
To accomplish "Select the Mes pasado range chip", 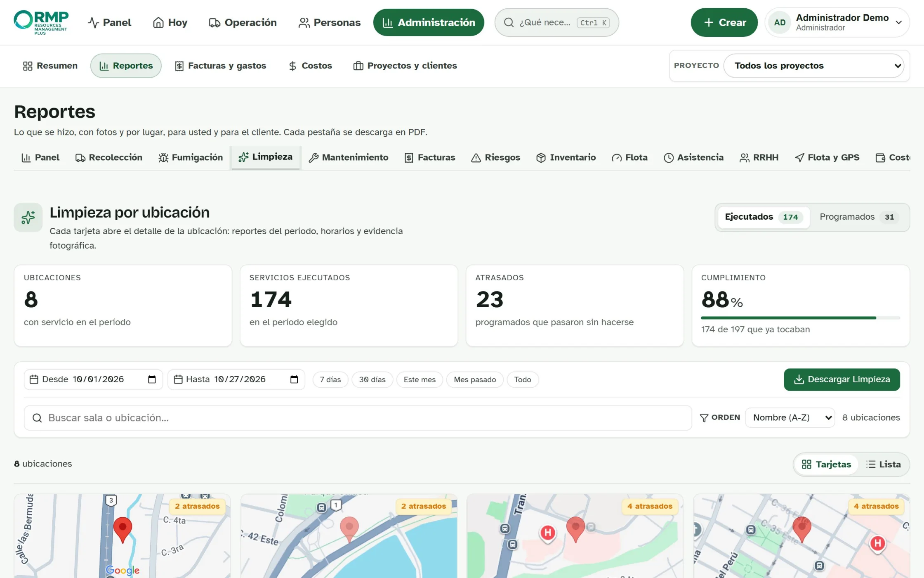I will [x=475, y=379].
